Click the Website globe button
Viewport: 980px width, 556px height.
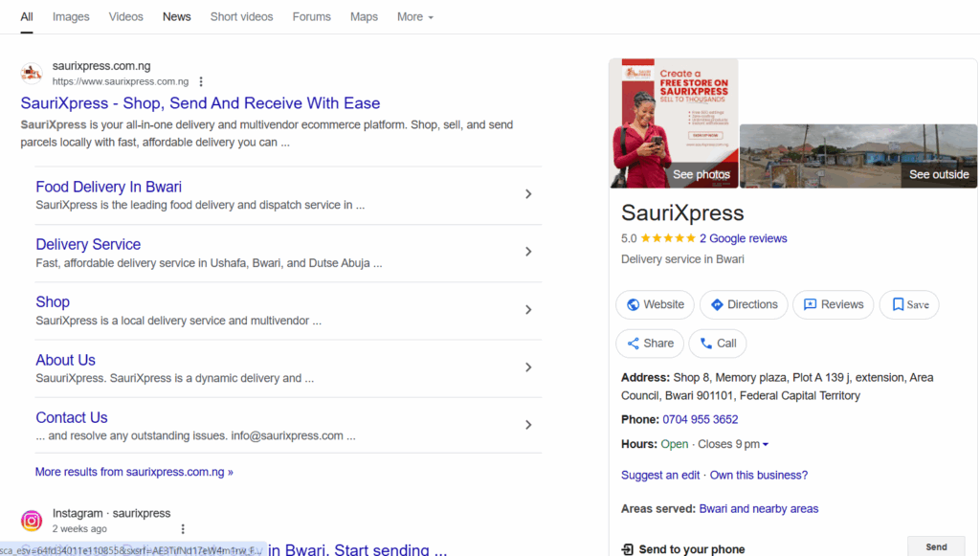pyautogui.click(x=655, y=305)
